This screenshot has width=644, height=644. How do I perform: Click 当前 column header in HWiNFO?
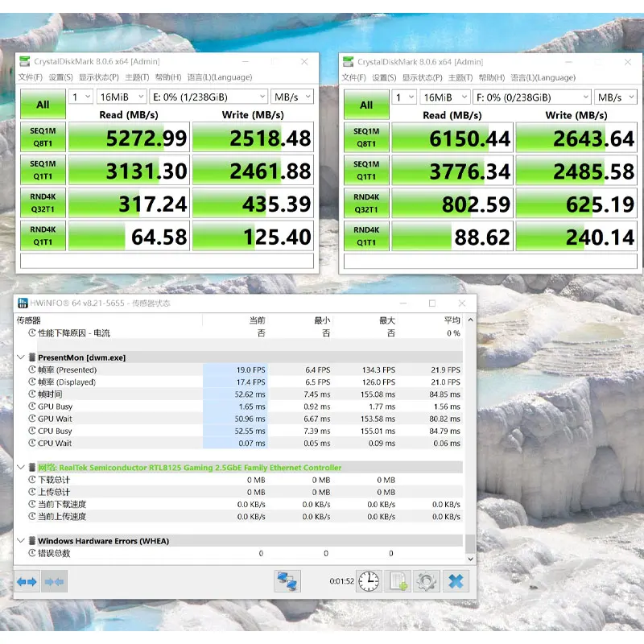pyautogui.click(x=257, y=320)
